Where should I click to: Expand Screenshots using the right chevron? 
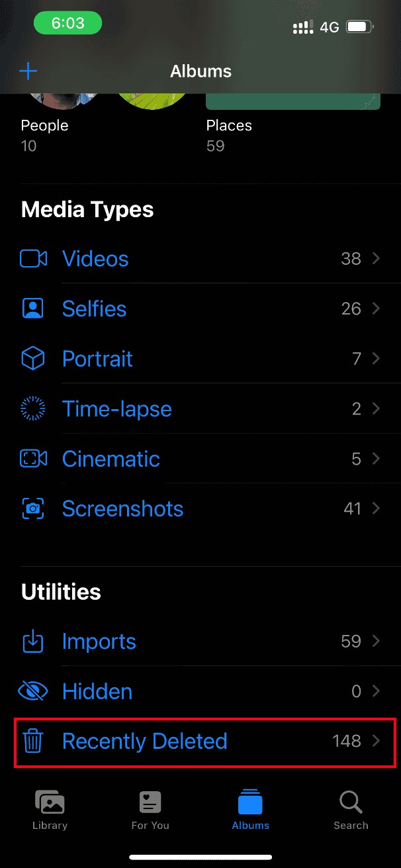point(375,508)
